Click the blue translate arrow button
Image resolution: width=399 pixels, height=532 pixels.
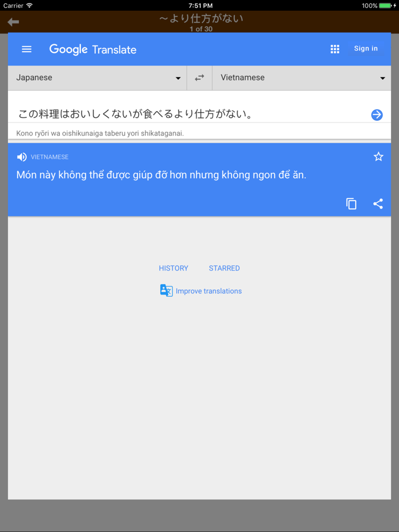[377, 114]
